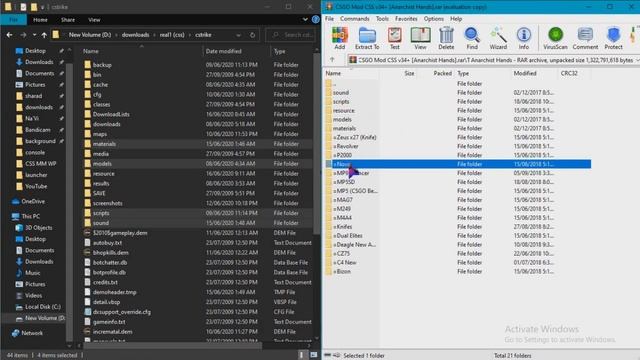
Task: Switch Explorer to details view icon
Action: point(302,355)
